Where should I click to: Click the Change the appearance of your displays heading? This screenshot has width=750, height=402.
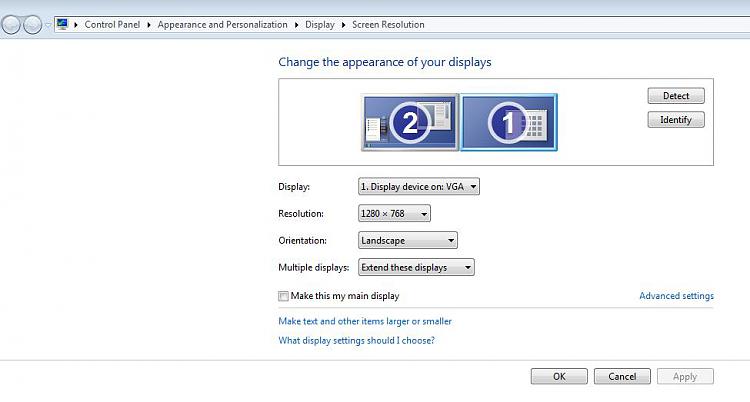(x=385, y=62)
